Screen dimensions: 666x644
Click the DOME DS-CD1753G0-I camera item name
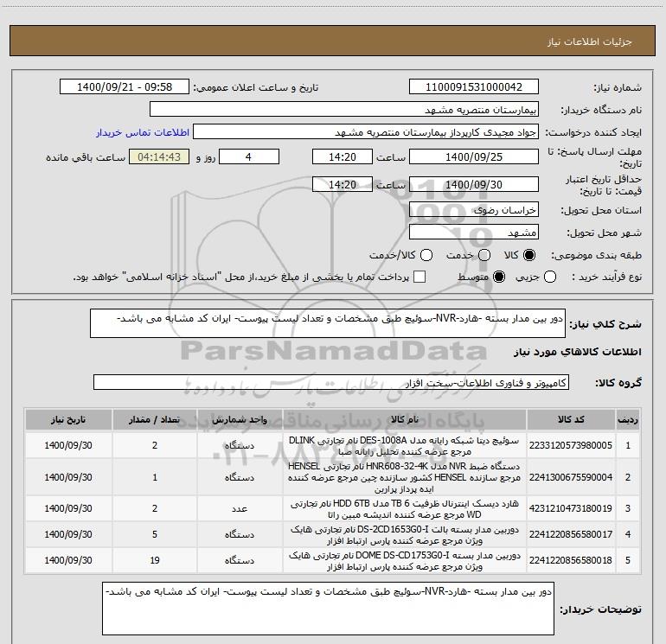point(405,561)
